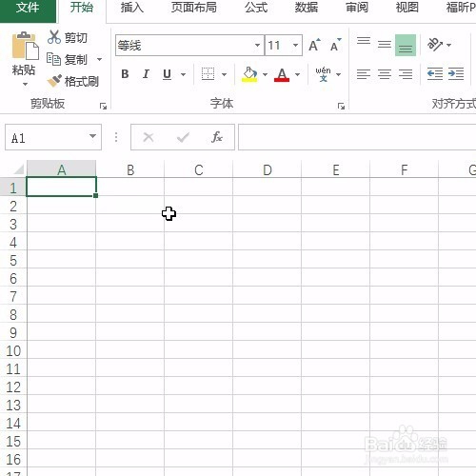Select column B header
Viewport: 476px width, 476px height.
click(x=130, y=170)
